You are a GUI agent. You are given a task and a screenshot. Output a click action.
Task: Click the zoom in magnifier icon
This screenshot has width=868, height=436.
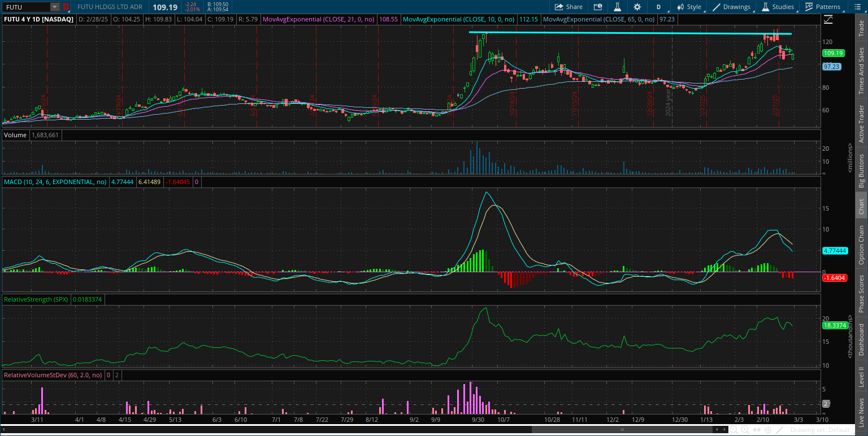(x=745, y=430)
